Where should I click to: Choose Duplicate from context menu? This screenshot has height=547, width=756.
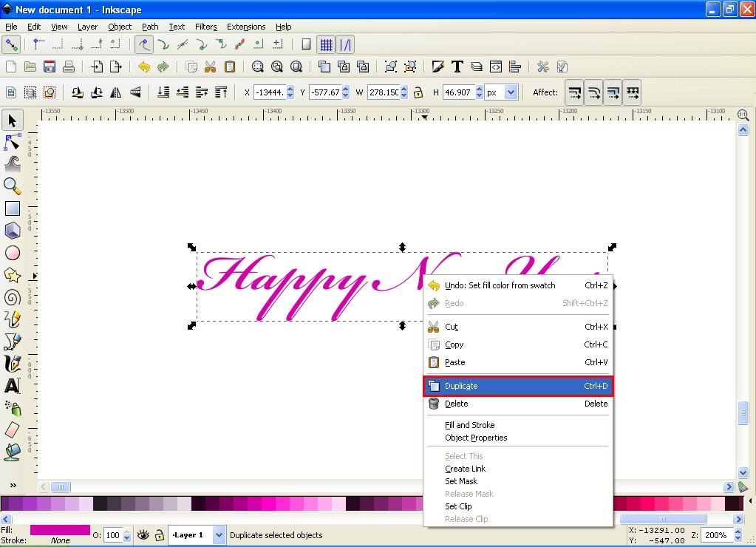coord(518,386)
